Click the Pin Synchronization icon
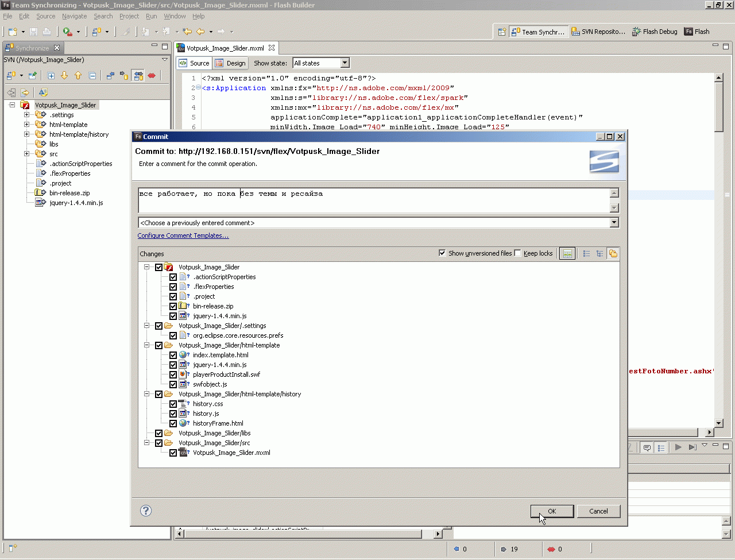The image size is (735, 560). 33,76
